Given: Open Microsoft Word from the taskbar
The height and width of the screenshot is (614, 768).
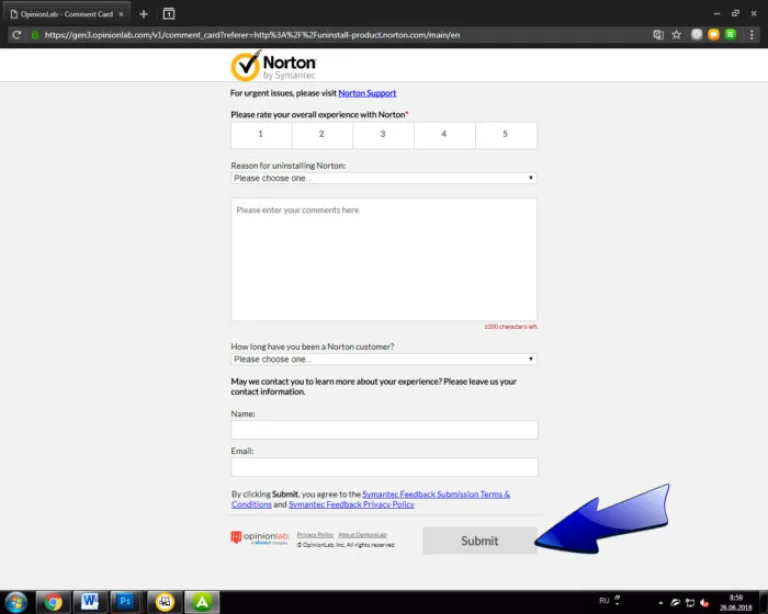Looking at the screenshot, I should tap(90, 602).
